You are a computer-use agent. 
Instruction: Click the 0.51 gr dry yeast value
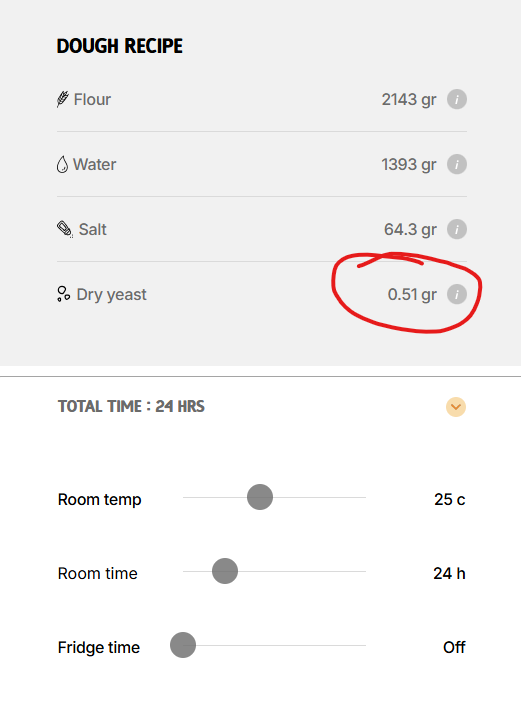(412, 294)
